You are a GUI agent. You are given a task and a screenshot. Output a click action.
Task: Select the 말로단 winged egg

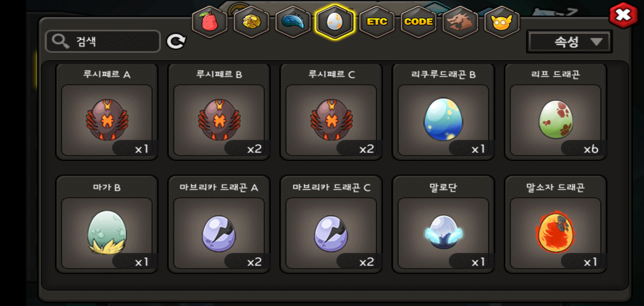coord(443,224)
